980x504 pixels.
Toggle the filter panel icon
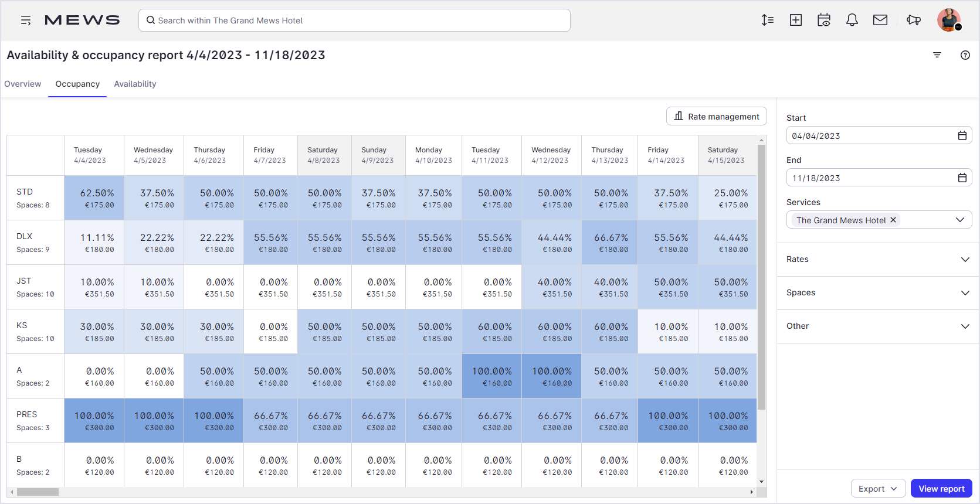(x=937, y=55)
